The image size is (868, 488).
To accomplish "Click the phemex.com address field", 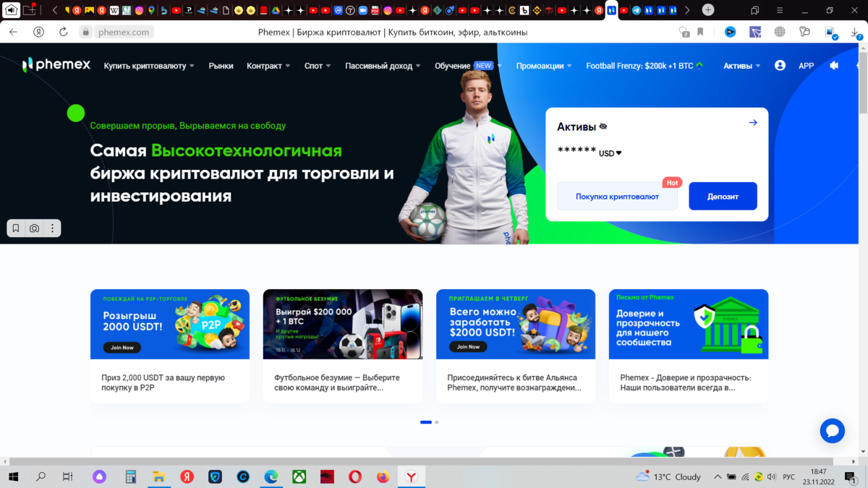I will [x=124, y=32].
